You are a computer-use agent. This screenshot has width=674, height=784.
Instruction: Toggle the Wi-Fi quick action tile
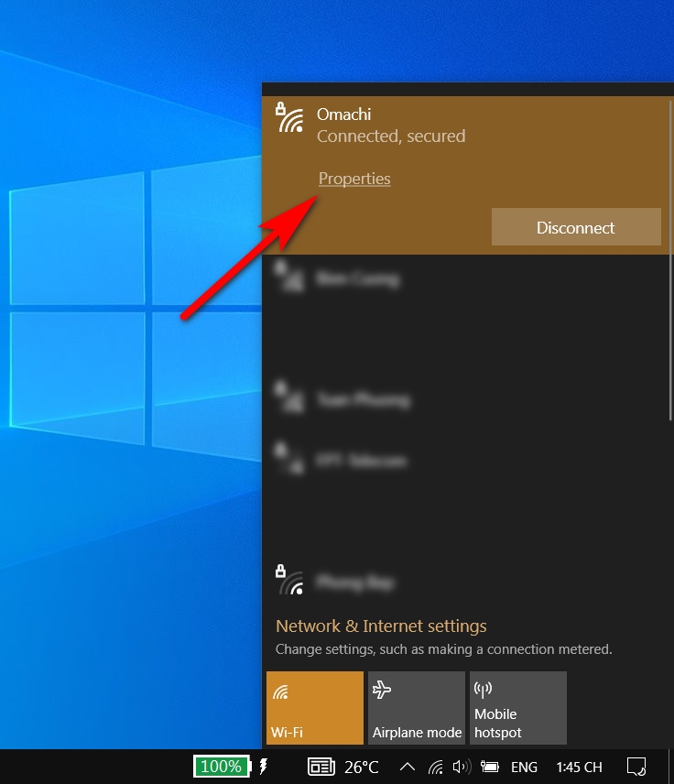315,707
